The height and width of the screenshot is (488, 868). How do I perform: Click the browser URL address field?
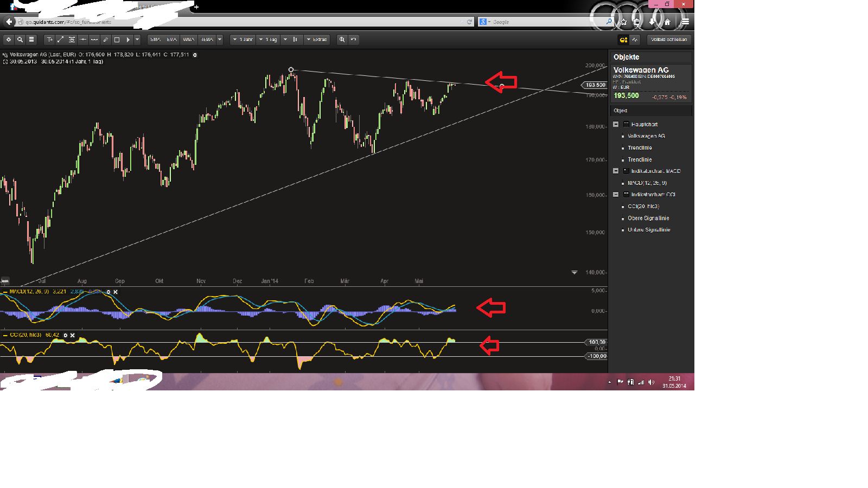244,22
